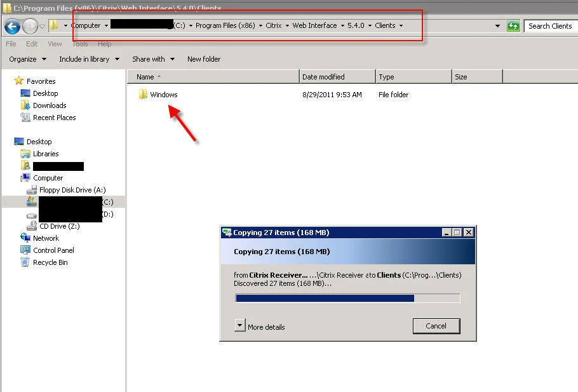Click the Control Panel icon
Viewport: 578px width, 392px height.
coord(25,250)
